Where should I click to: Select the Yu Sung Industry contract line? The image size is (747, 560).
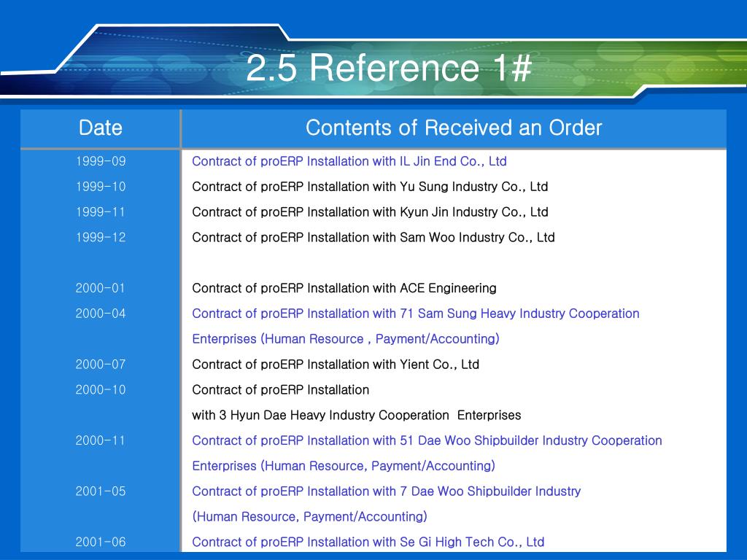(370, 187)
